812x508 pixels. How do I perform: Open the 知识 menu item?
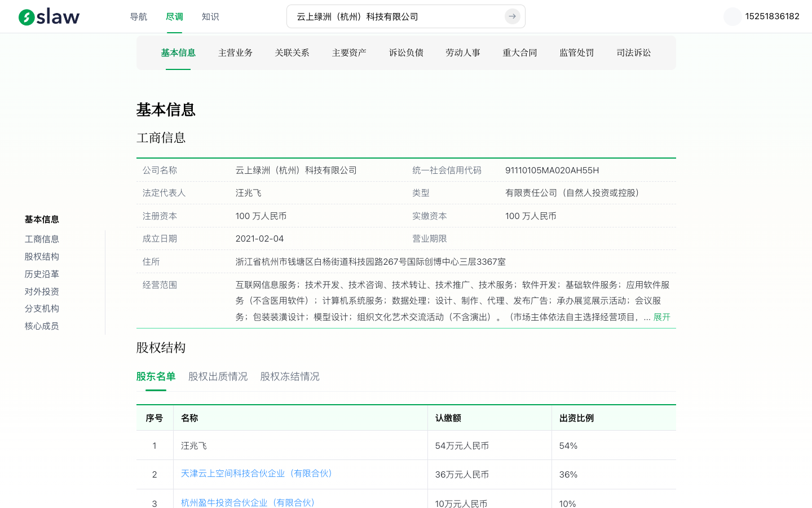pyautogui.click(x=210, y=17)
